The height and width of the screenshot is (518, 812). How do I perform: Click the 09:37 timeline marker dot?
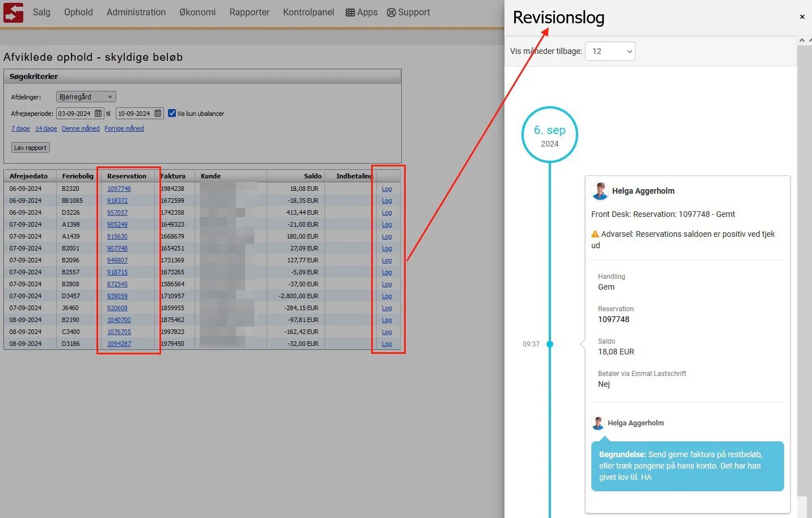(x=550, y=344)
